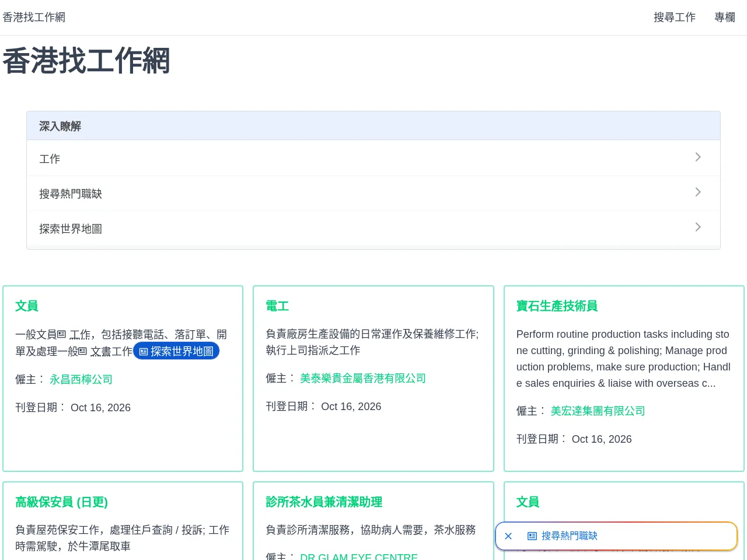Click the underlined 工作 link after 一般文員

(x=80, y=335)
